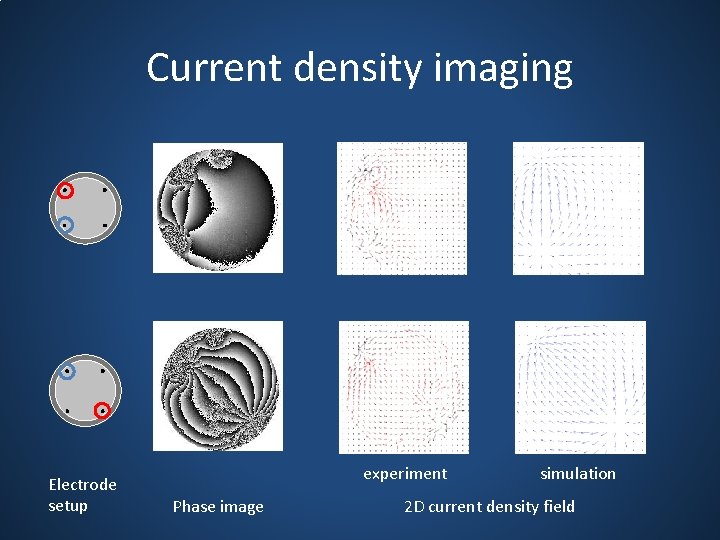Screen dimensions: 720x540
Task: Click the 'Phase image' caption
Action: (x=218, y=506)
